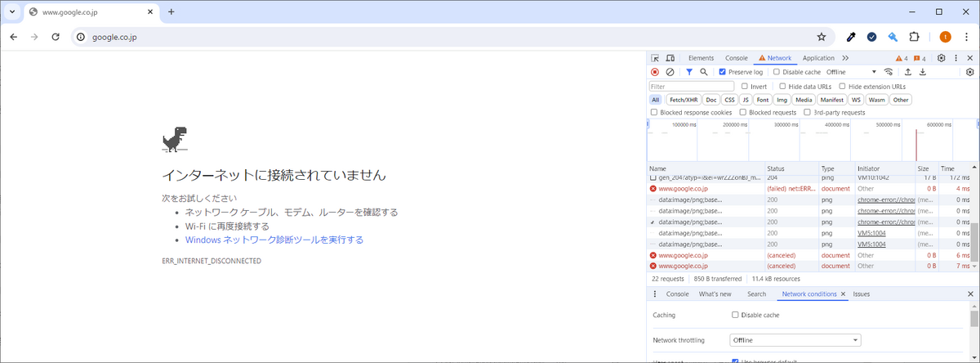Click the filter text input field
The width and height of the screenshot is (980, 363).
point(693,86)
